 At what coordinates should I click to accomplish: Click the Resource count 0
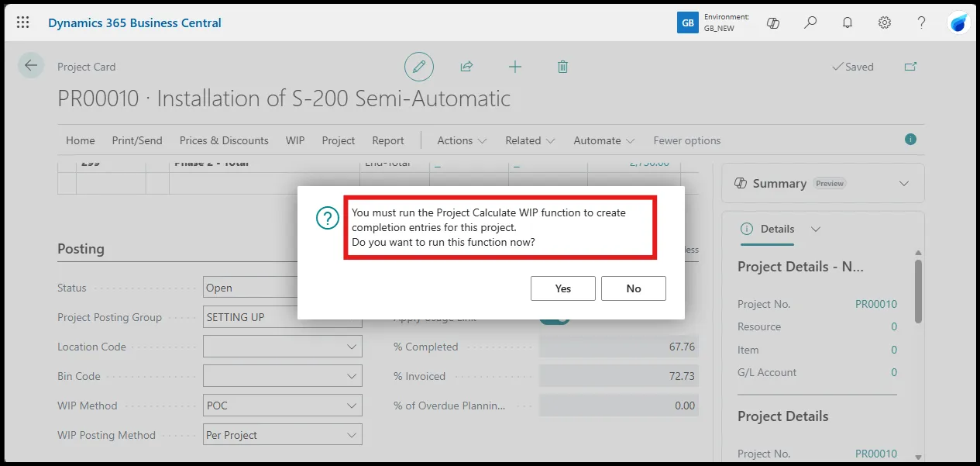point(894,326)
